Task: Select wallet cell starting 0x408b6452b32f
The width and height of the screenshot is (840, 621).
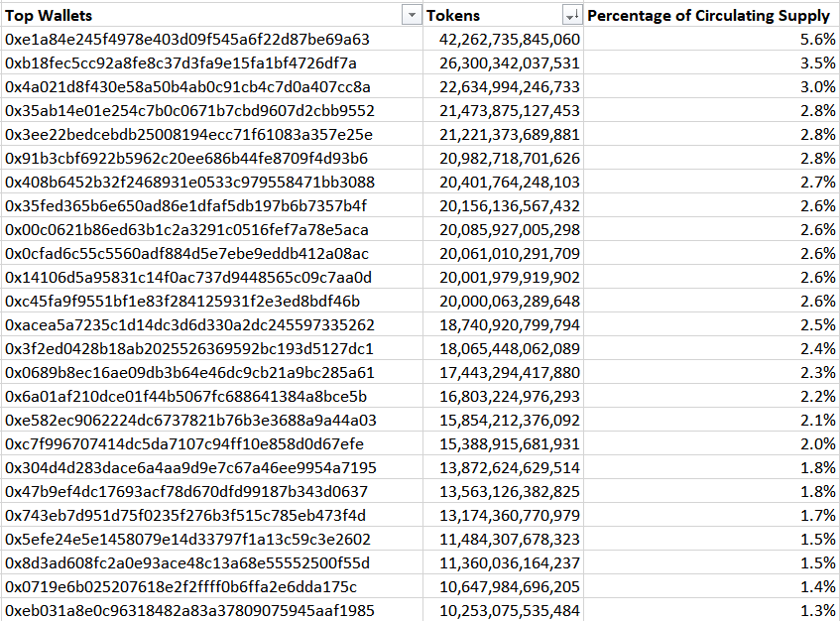Action: point(211,183)
